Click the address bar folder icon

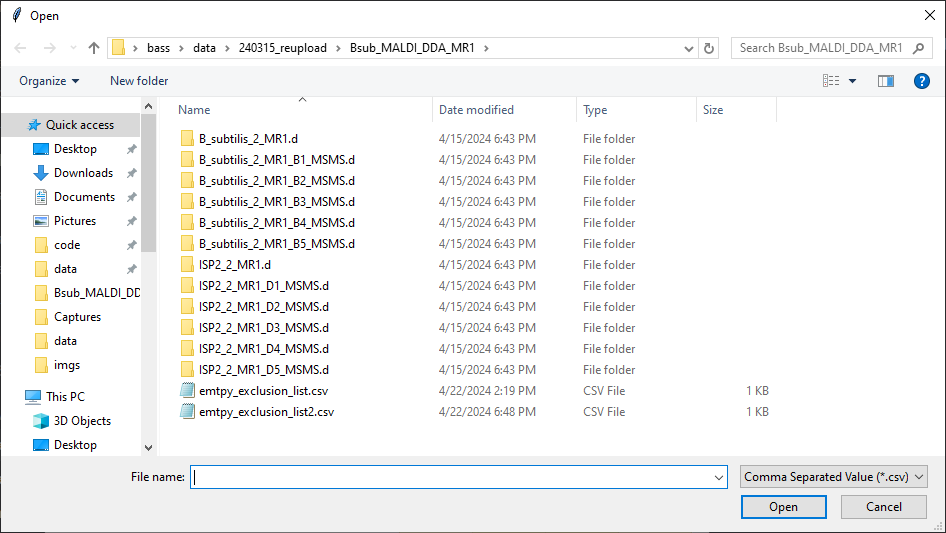point(119,48)
